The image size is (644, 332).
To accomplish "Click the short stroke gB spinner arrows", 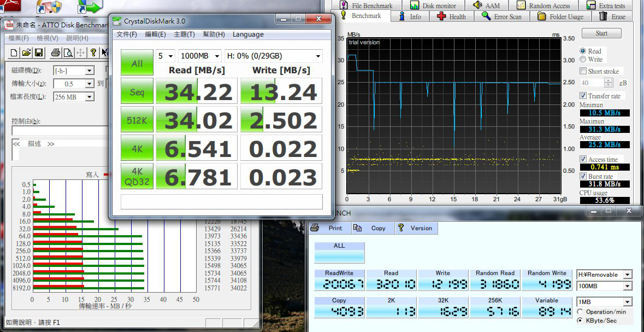I will click(608, 83).
